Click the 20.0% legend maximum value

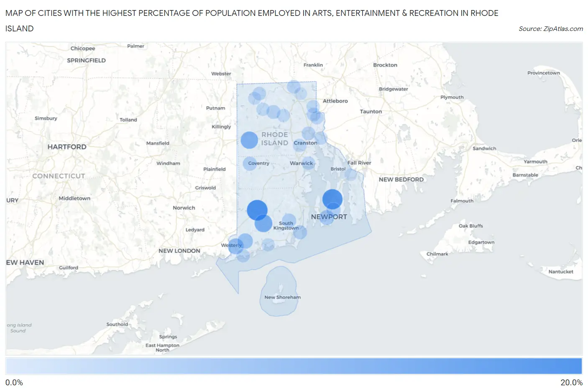572,382
